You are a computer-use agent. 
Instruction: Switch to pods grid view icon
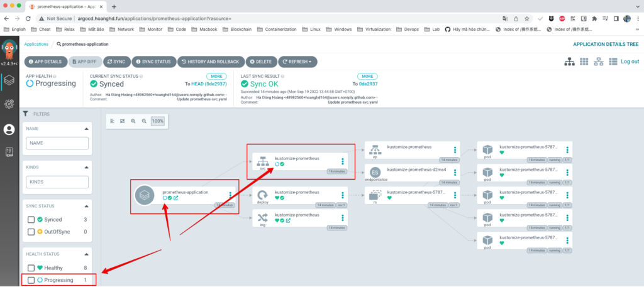584,62
